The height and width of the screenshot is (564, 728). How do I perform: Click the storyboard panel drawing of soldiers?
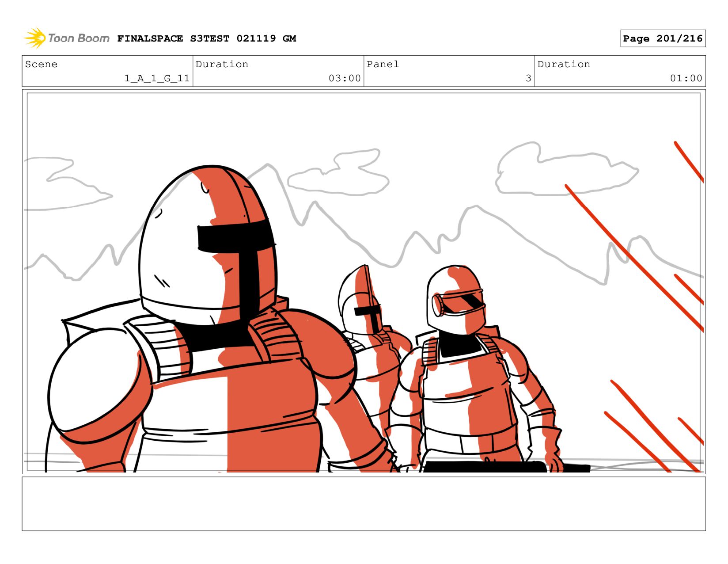click(x=364, y=282)
